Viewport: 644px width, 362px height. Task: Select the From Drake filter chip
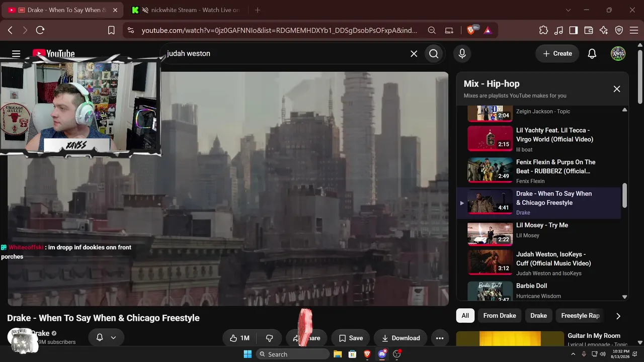point(500,316)
